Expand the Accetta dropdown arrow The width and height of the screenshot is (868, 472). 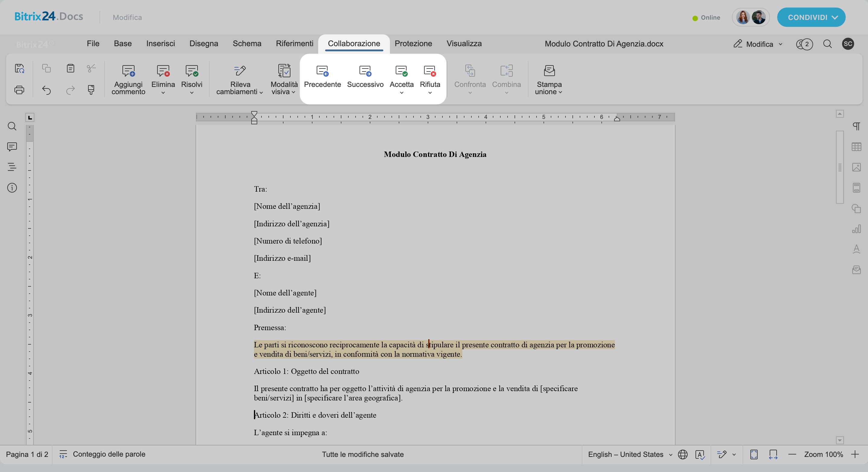tap(401, 93)
